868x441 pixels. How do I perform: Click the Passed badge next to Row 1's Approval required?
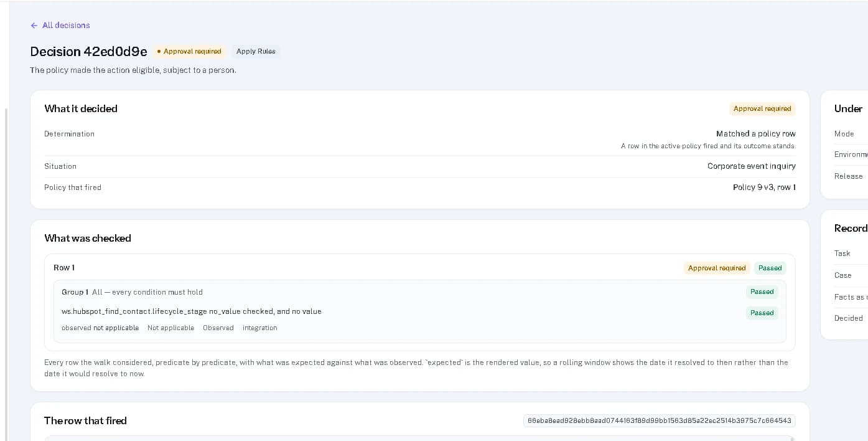click(x=770, y=268)
